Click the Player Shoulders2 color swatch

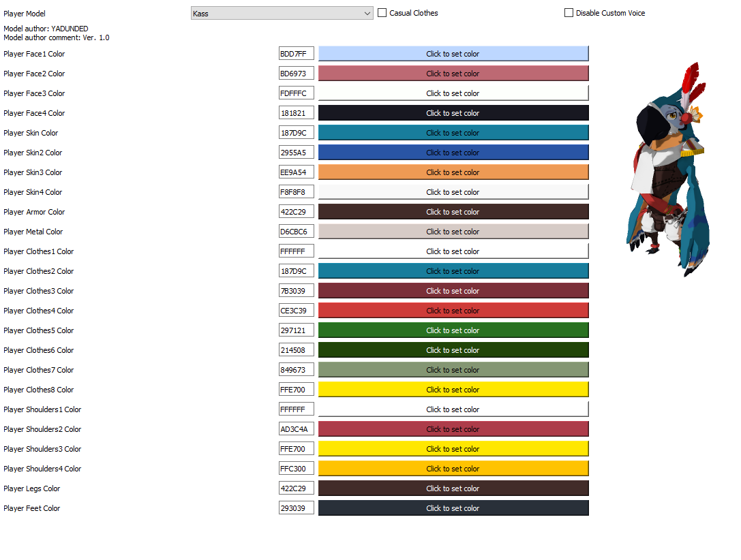pos(453,429)
